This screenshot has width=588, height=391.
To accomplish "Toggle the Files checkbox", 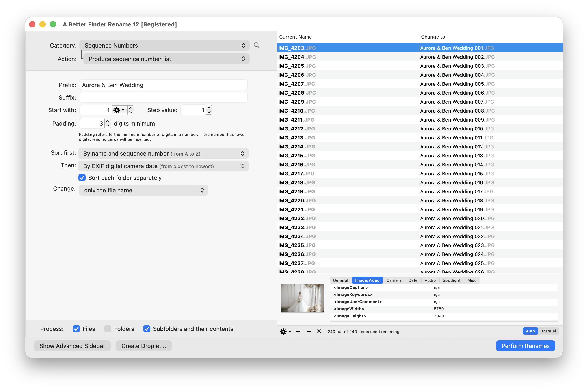I will 76,329.
